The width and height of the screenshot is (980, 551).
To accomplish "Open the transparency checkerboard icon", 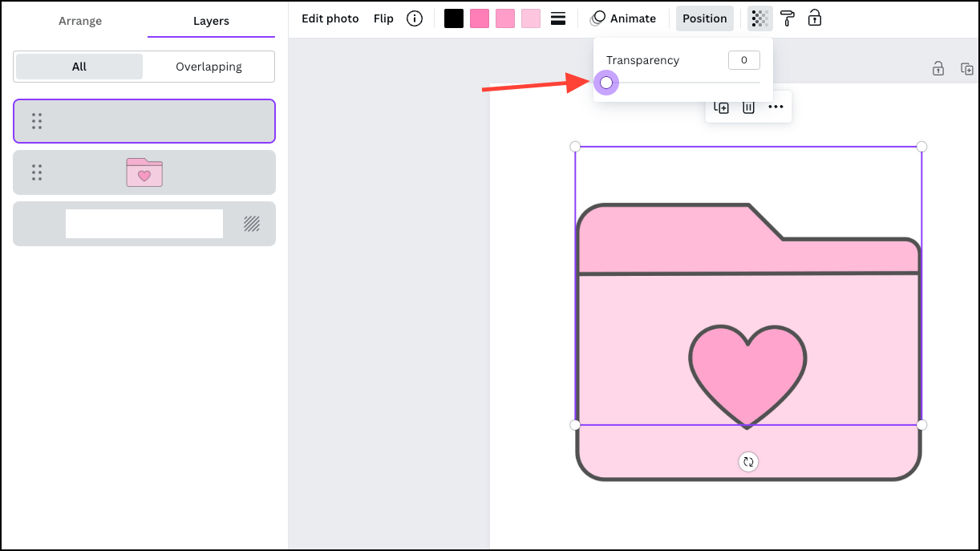I will click(x=759, y=18).
